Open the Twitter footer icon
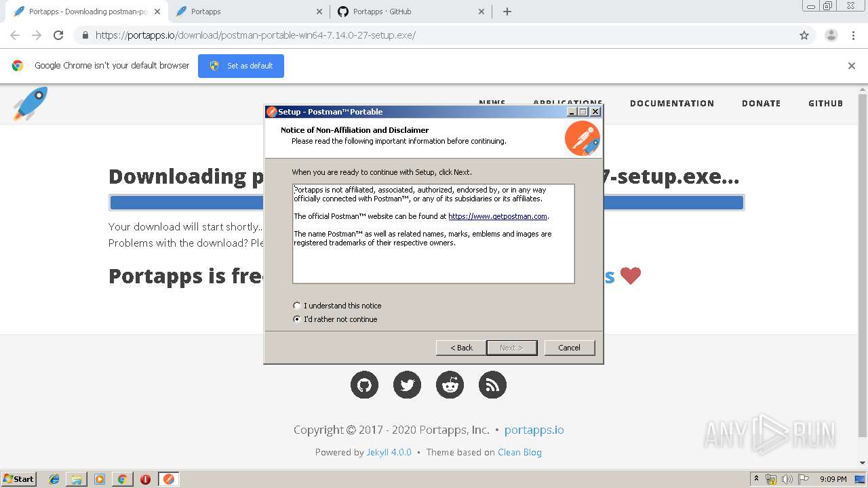This screenshot has width=868, height=488. (407, 385)
